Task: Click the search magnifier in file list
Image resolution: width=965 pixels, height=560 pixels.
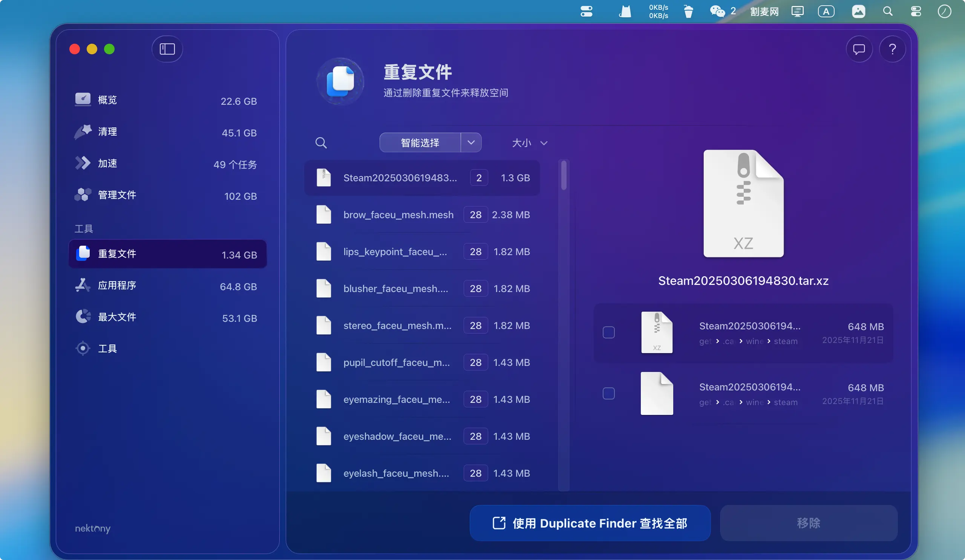Action: coord(321,143)
